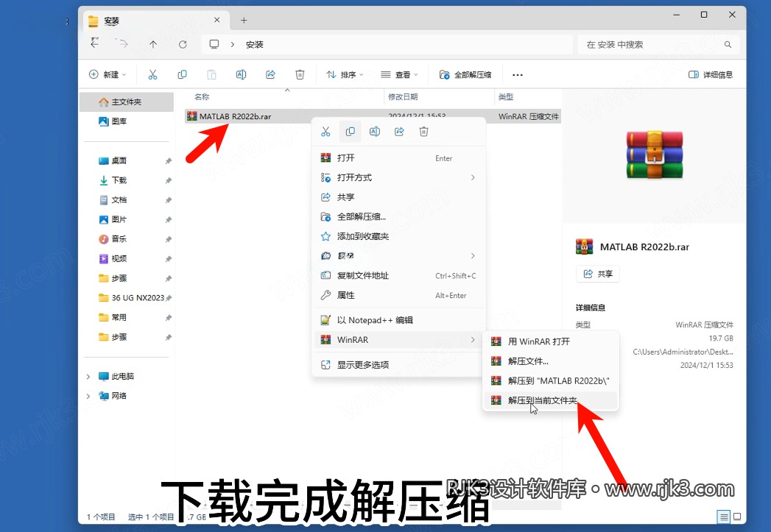Click the search magnifier icon
Screen dimensions: 771x532
pos(728,45)
